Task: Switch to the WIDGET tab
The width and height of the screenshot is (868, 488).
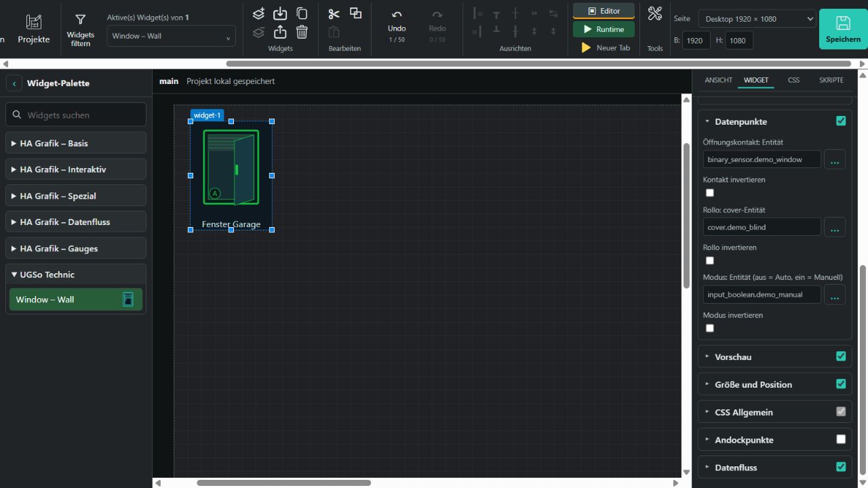Action: [756, 80]
